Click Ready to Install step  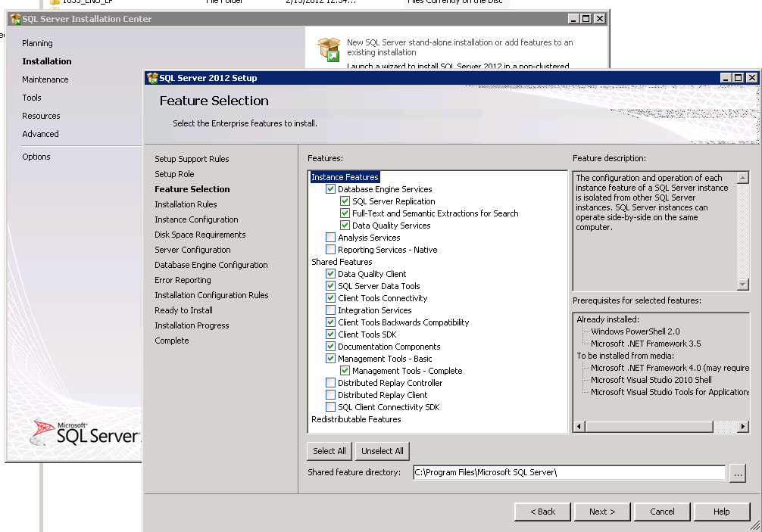coord(183,310)
